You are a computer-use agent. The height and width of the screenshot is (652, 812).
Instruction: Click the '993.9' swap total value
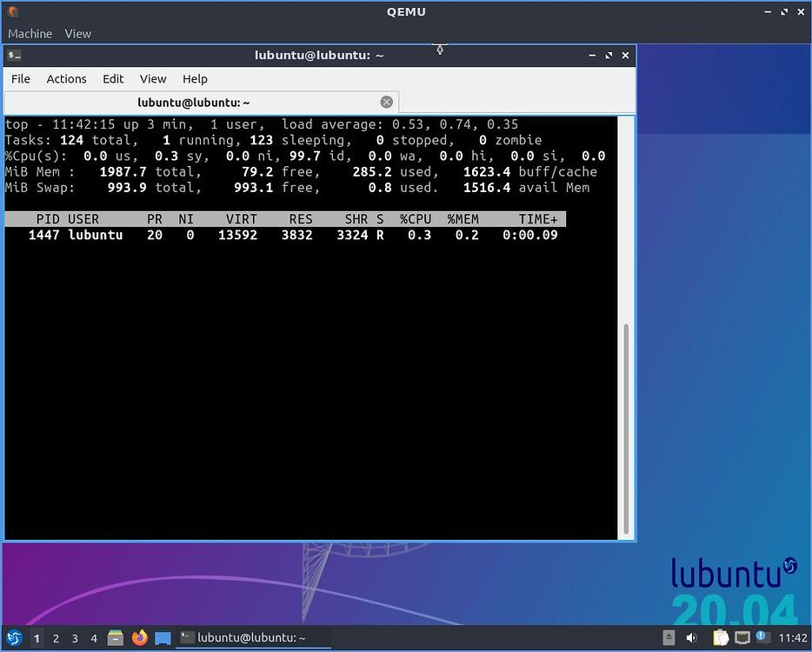tap(127, 188)
